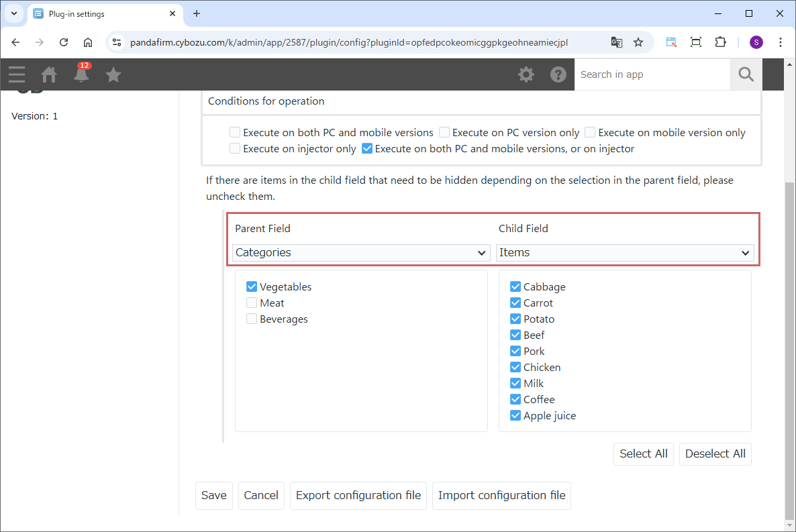796x532 pixels.
Task: Open notifications bell with 12 badge
Action: point(81,74)
